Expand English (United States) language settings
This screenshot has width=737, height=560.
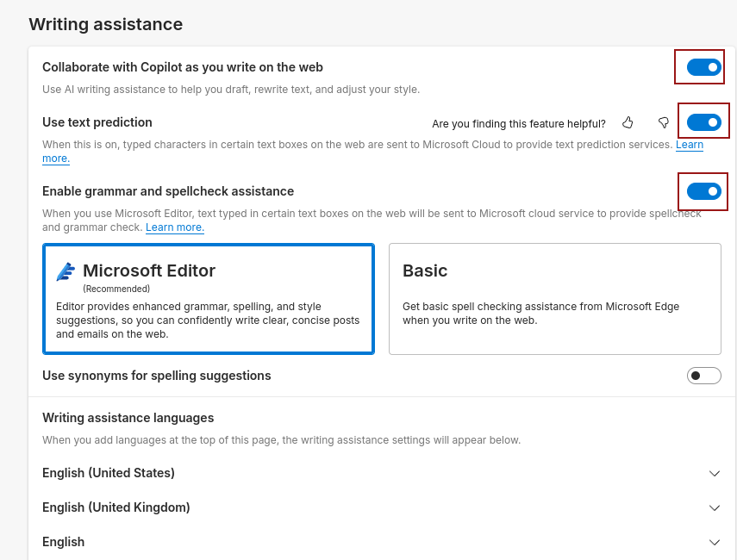(x=382, y=473)
